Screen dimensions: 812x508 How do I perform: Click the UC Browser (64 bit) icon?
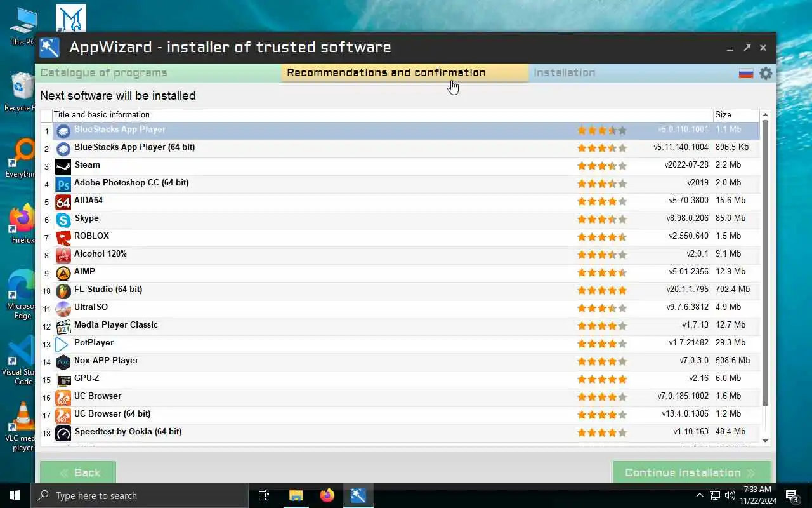pyautogui.click(x=63, y=416)
